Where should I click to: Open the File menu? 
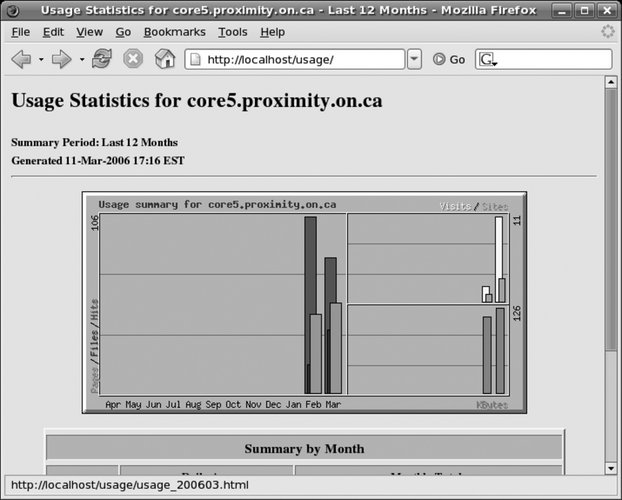coord(20,32)
